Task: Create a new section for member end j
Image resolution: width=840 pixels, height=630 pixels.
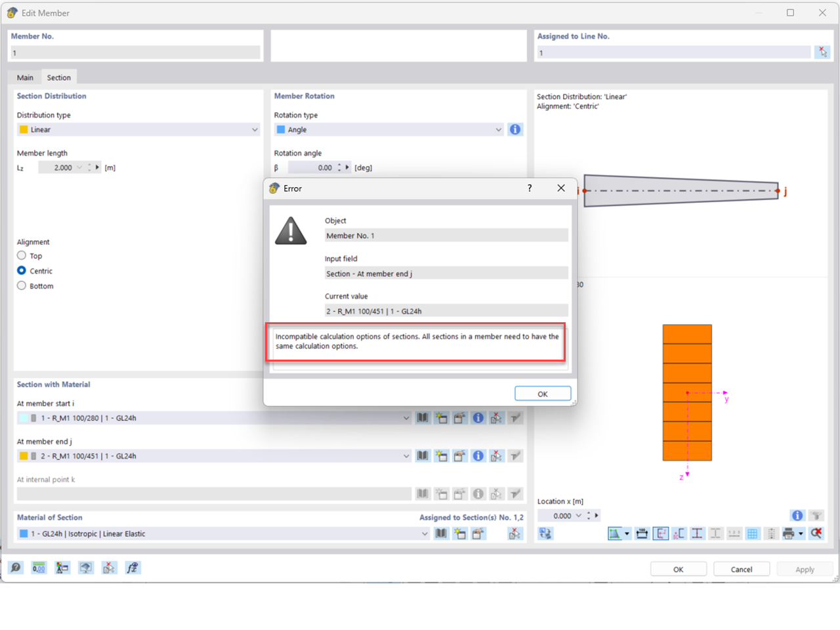Action: pyautogui.click(x=441, y=455)
